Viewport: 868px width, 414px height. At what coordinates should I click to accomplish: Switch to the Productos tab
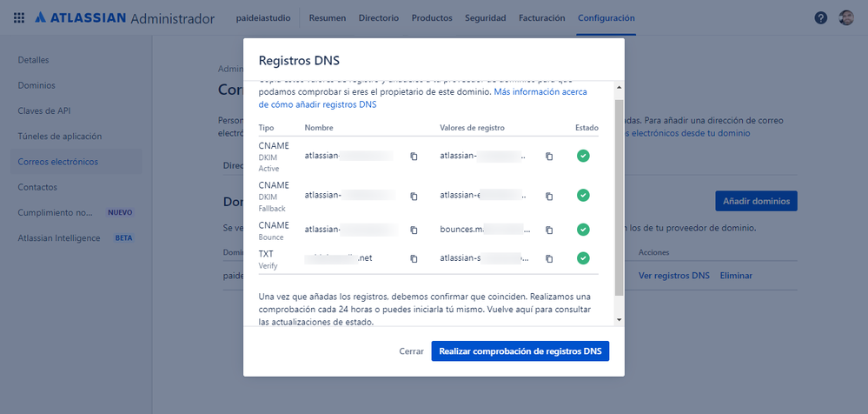pyautogui.click(x=432, y=17)
